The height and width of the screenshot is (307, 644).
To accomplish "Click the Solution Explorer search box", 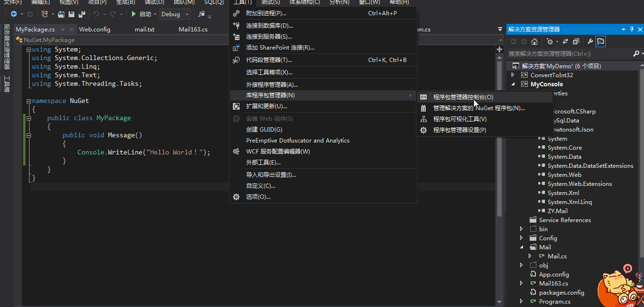I will tap(570, 54).
